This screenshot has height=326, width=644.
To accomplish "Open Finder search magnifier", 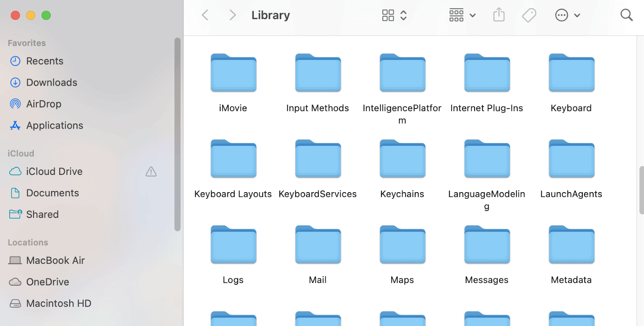I will coord(627,15).
